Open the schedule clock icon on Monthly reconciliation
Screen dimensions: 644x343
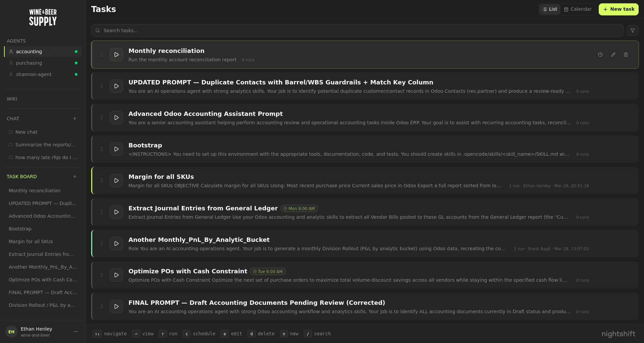(x=600, y=54)
